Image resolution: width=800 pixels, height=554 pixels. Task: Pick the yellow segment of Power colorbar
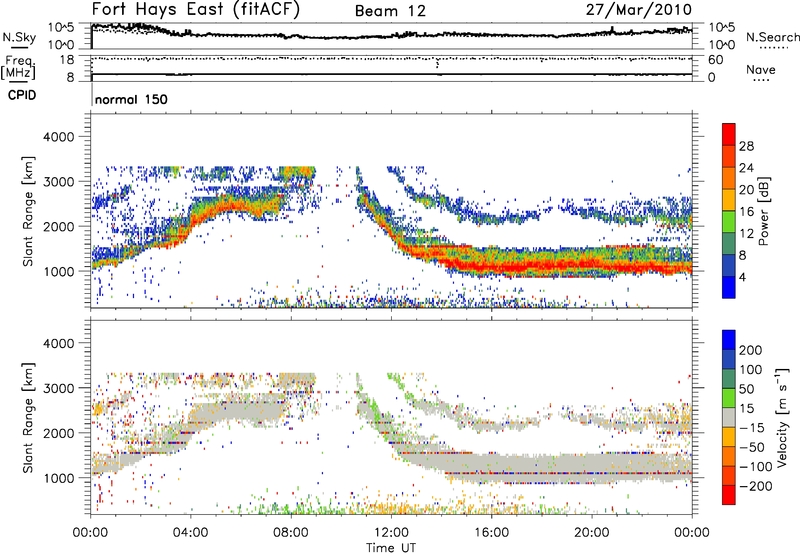(x=729, y=199)
